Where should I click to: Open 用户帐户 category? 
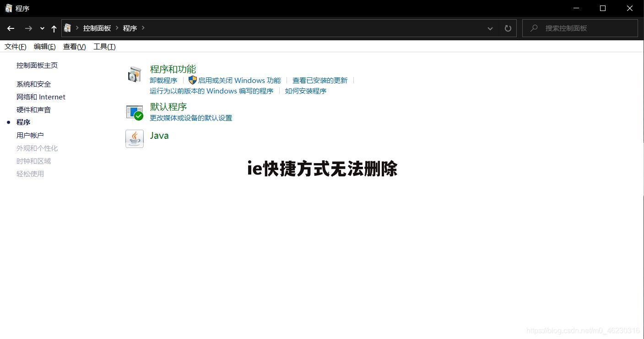[x=30, y=135]
